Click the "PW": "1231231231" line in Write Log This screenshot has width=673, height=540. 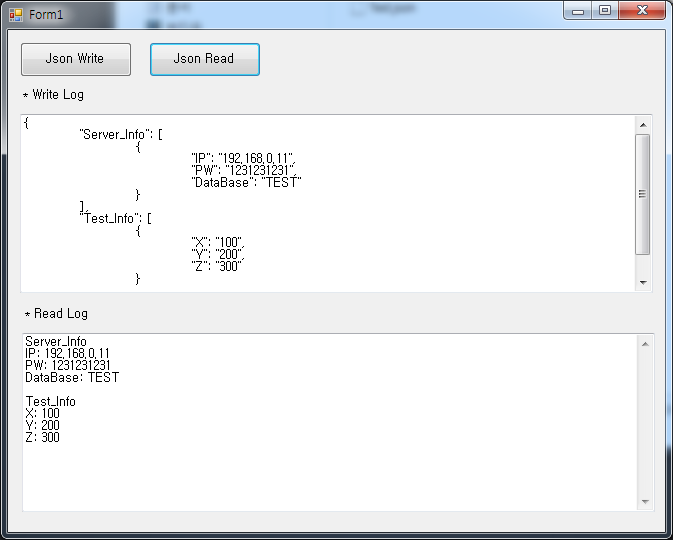point(244,170)
